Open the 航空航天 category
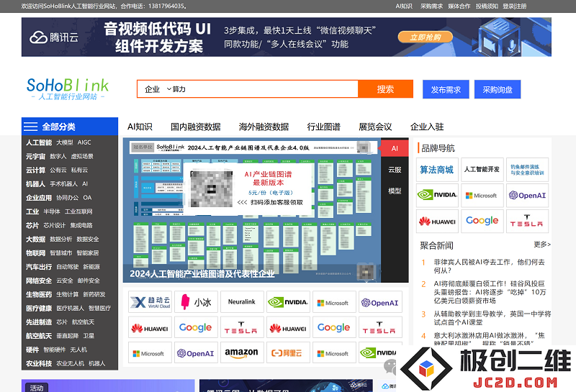The image size is (576, 392). pyautogui.click(x=39, y=336)
